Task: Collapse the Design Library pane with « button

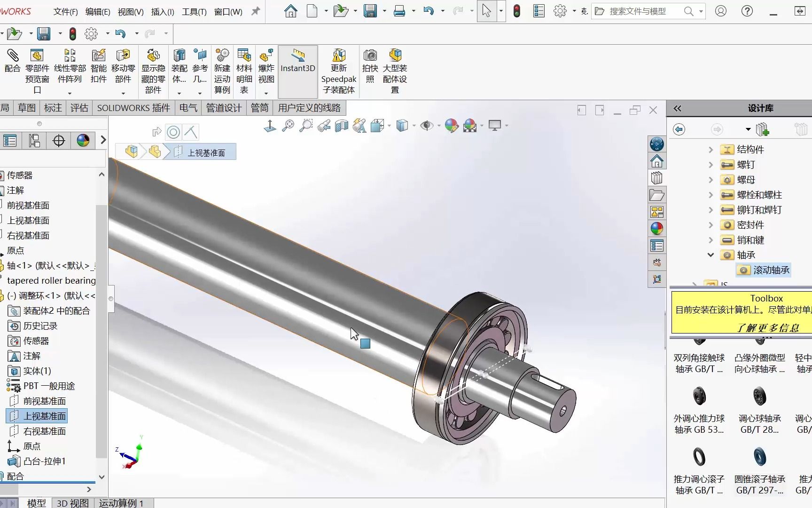Action: tap(677, 109)
